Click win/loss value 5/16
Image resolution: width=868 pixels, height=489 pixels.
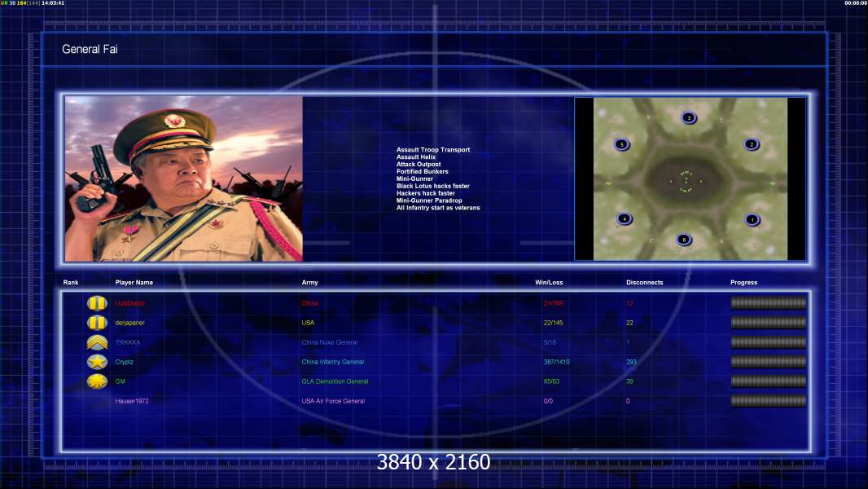click(550, 342)
